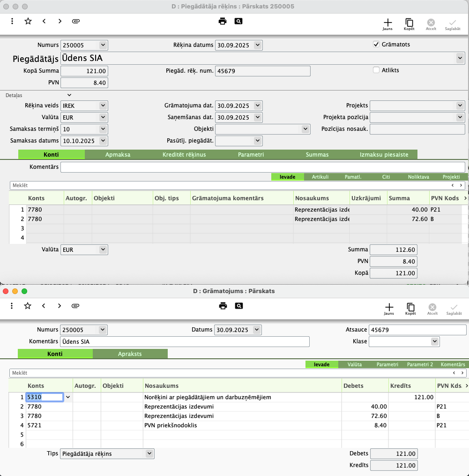
Task: Open the three-dot menu in the Grāmatojums window
Action: [12, 306]
